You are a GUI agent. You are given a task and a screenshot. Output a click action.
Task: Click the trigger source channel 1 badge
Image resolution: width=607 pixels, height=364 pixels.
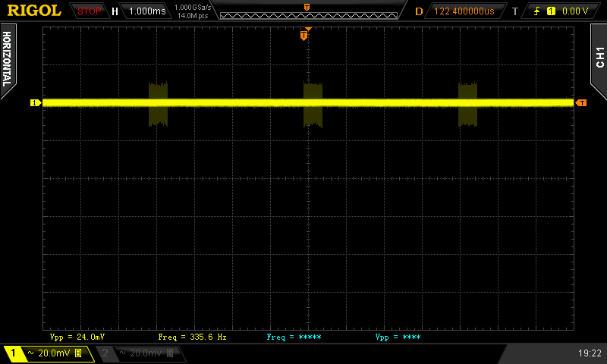pyautogui.click(x=551, y=11)
